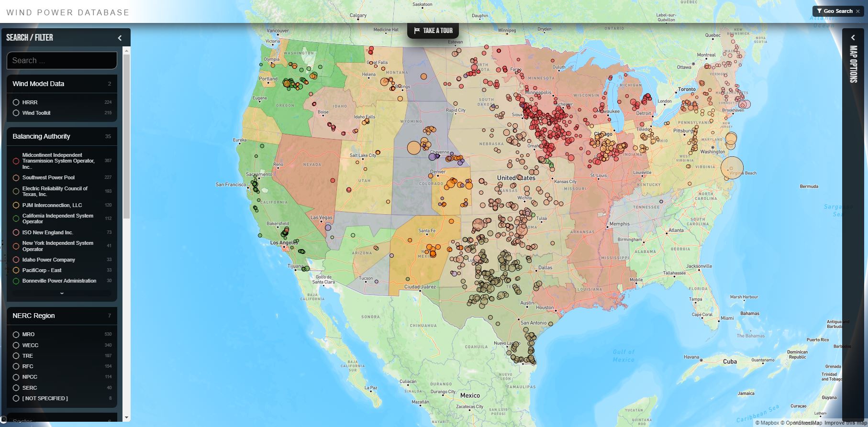Click the flag icon on Take a Tour

coord(417,31)
